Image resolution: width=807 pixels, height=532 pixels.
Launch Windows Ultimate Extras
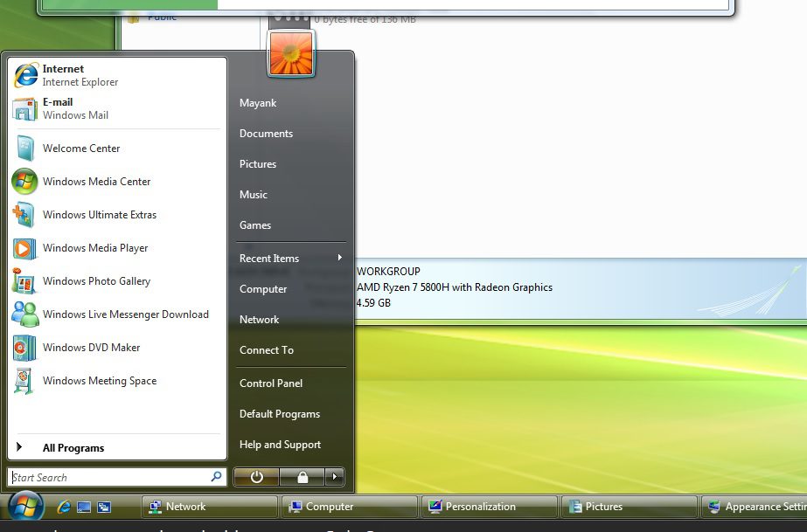point(99,215)
